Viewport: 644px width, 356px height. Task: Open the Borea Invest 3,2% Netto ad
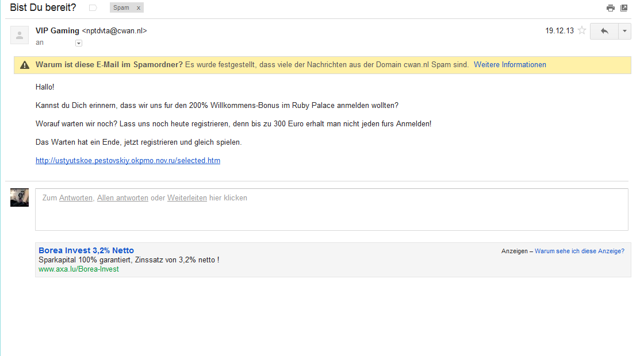coord(86,250)
